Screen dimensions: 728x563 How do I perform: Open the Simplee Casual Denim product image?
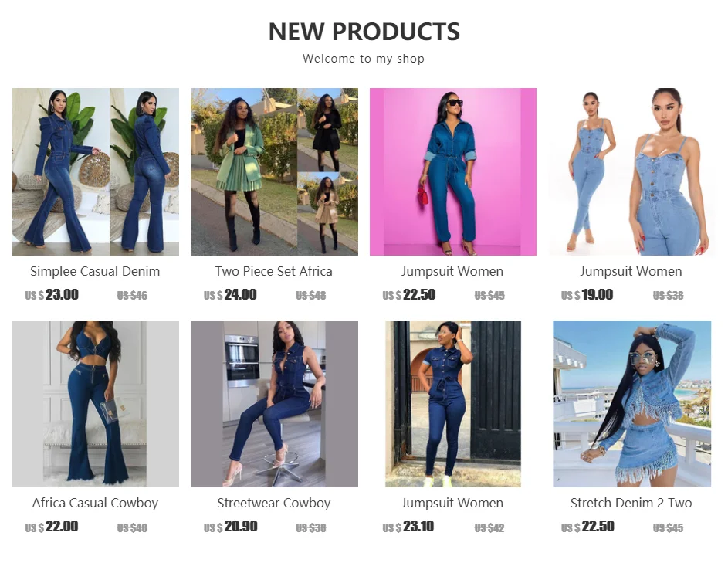(96, 171)
